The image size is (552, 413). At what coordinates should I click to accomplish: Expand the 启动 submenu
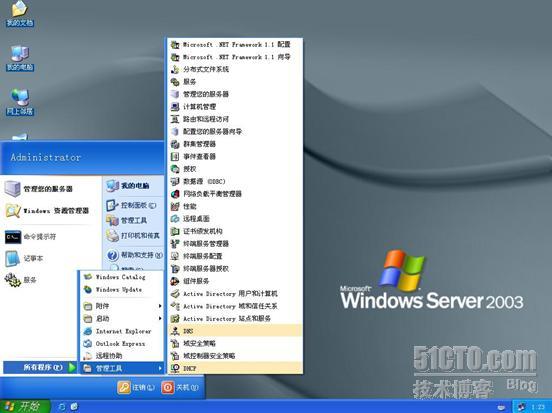(122, 319)
